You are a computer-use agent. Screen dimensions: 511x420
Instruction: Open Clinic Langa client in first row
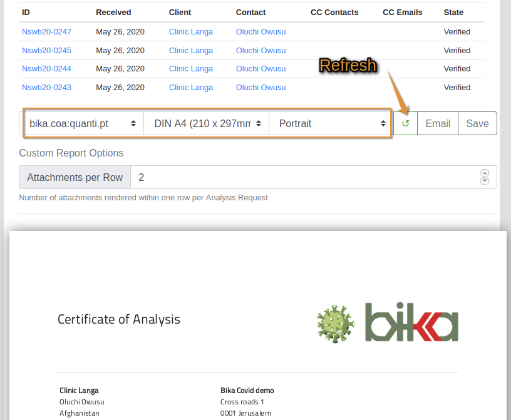click(191, 32)
